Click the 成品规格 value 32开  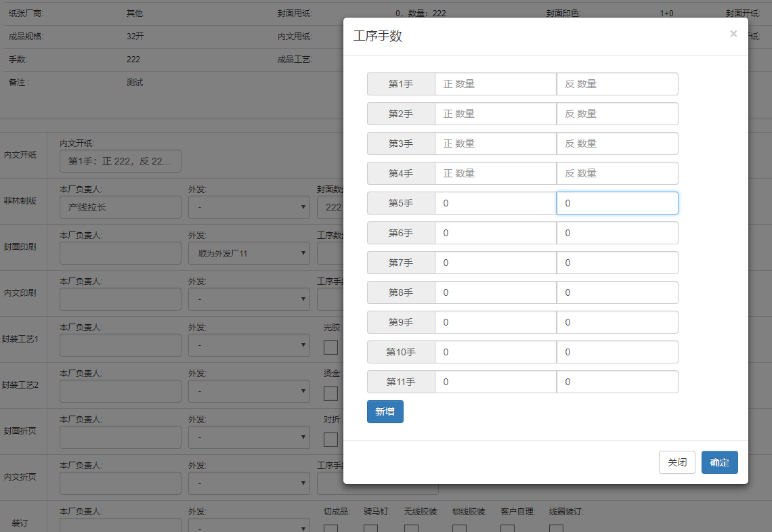[x=135, y=37]
